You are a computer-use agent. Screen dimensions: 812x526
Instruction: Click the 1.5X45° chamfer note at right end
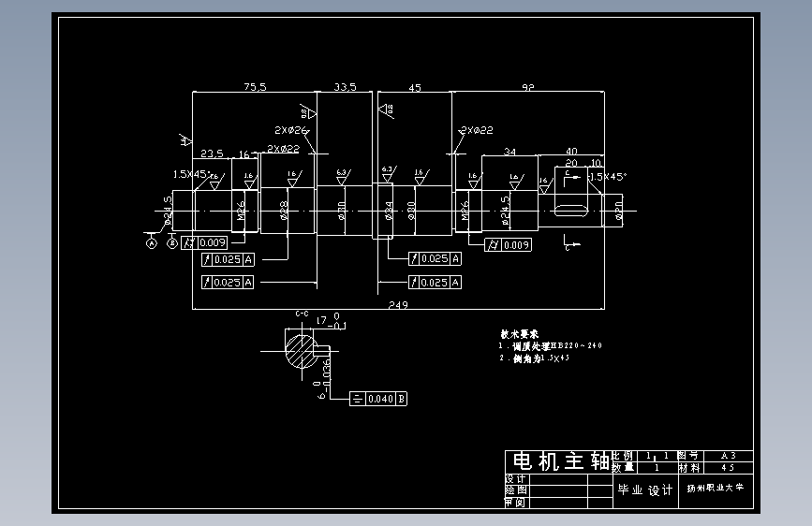(x=607, y=177)
